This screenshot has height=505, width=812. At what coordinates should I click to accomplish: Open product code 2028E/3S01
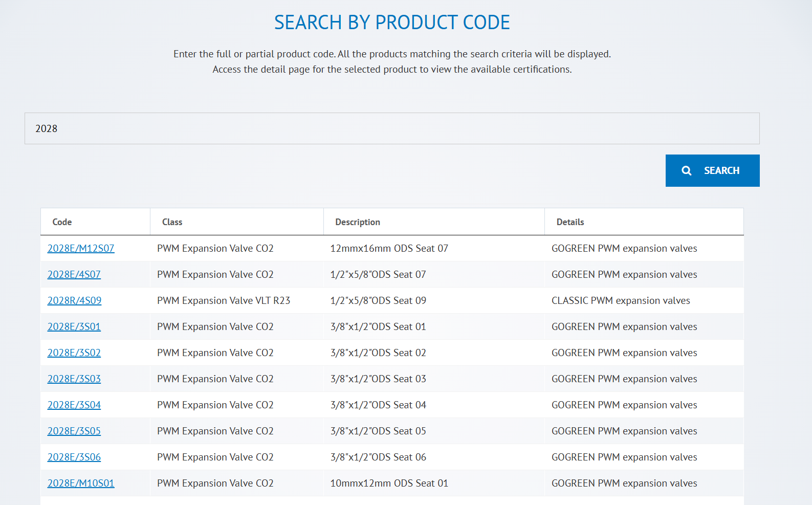74,326
